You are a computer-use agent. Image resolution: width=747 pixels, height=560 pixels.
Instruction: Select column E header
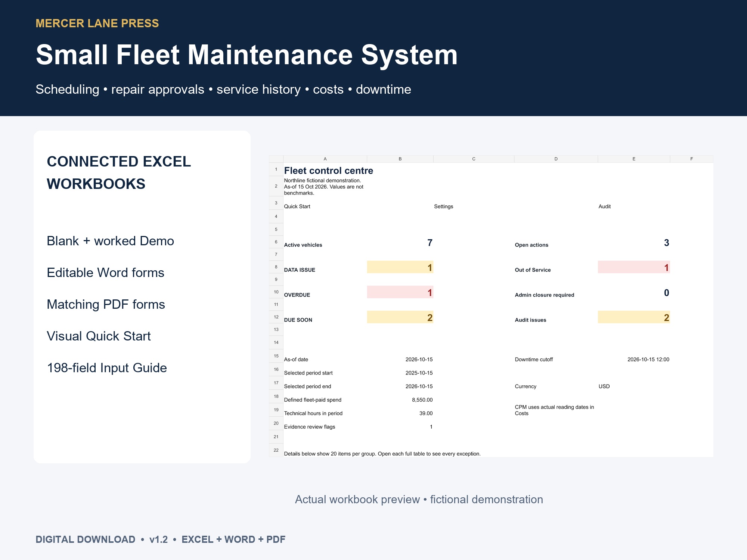pyautogui.click(x=634, y=159)
